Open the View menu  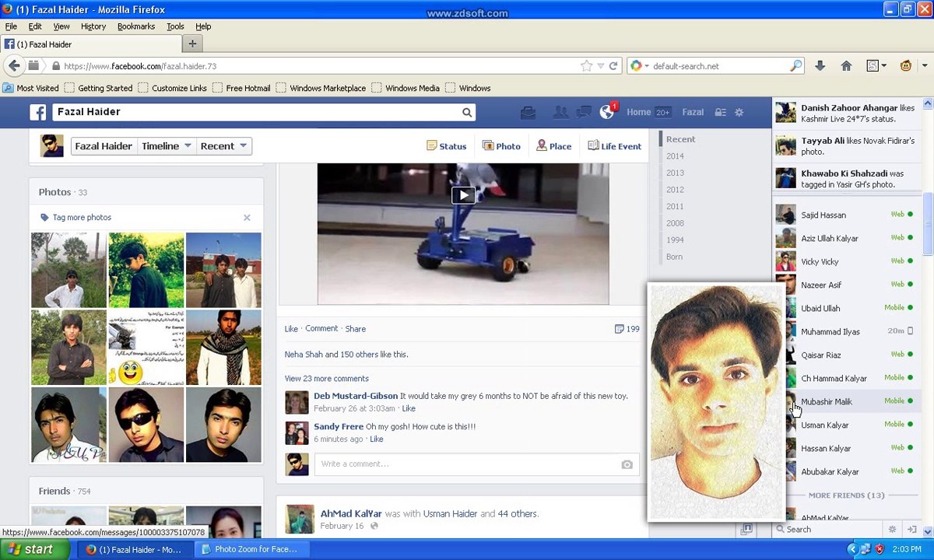pyautogui.click(x=61, y=26)
